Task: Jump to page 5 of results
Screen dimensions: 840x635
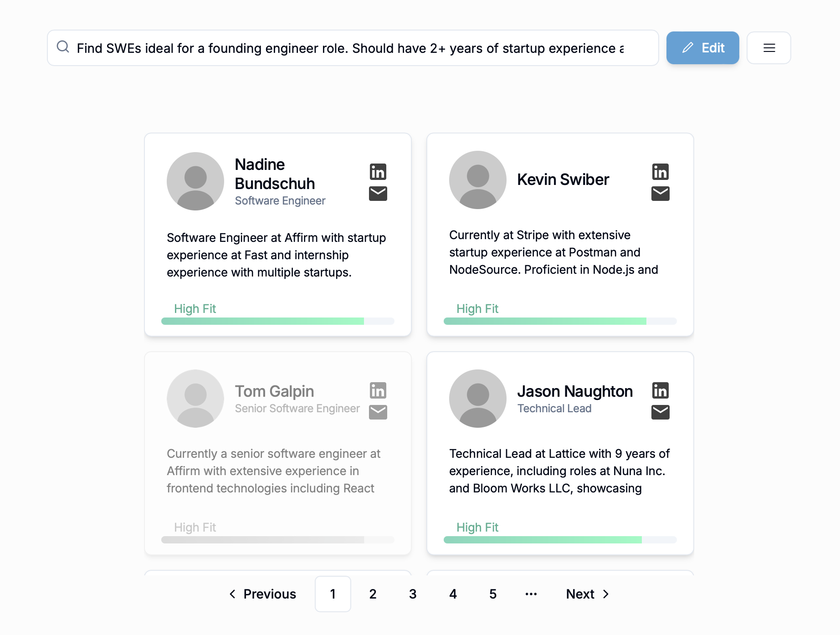Action: (x=493, y=594)
